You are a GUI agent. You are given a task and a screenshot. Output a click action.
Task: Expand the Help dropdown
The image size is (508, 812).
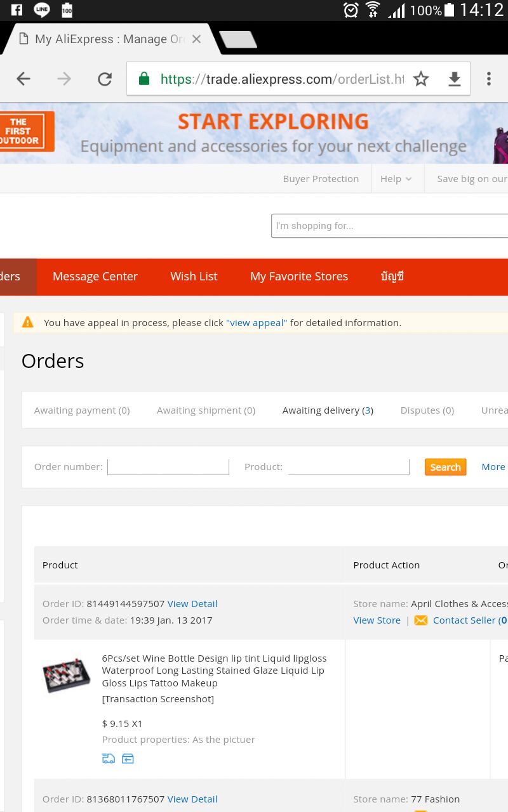(x=396, y=179)
